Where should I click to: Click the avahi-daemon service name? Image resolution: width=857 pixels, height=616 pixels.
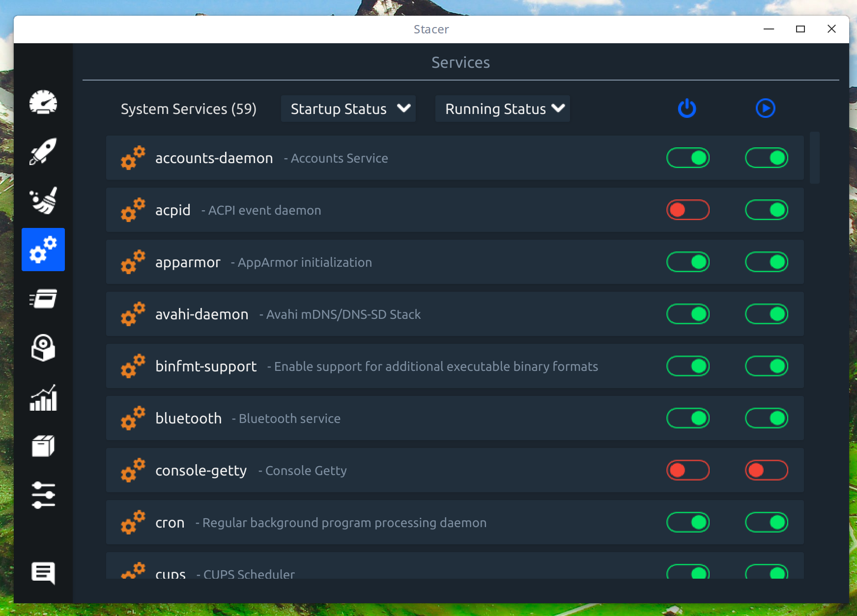click(x=202, y=314)
